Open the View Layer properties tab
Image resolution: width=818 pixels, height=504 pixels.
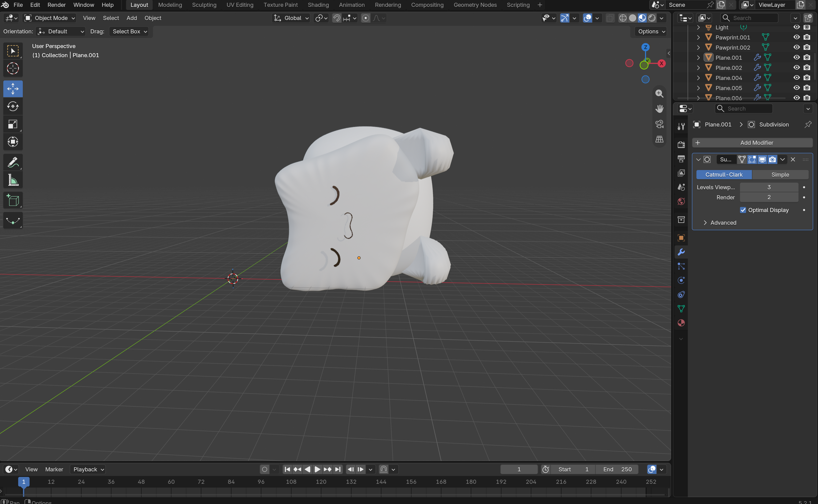pyautogui.click(x=681, y=173)
